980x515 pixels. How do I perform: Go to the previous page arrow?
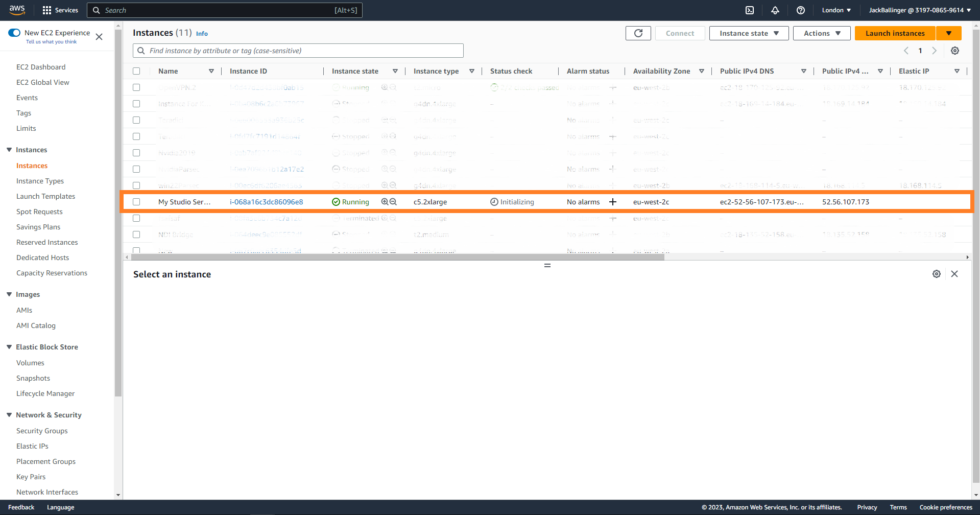click(x=906, y=51)
